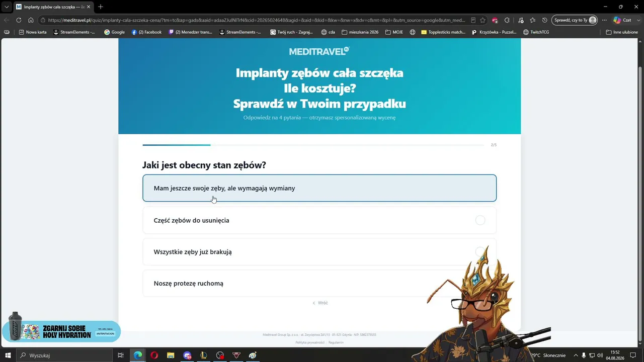644x362 pixels.
Task: Open the microphone tray icon
Action: coord(584,355)
